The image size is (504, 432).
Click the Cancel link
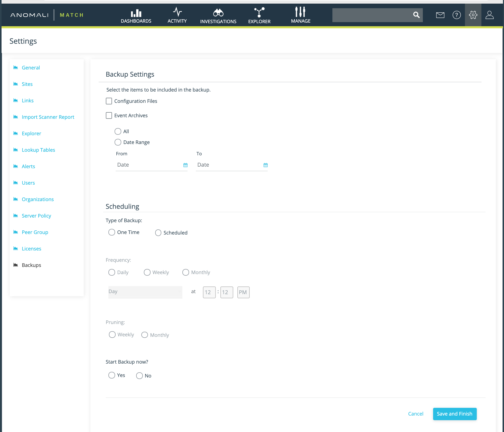(416, 414)
